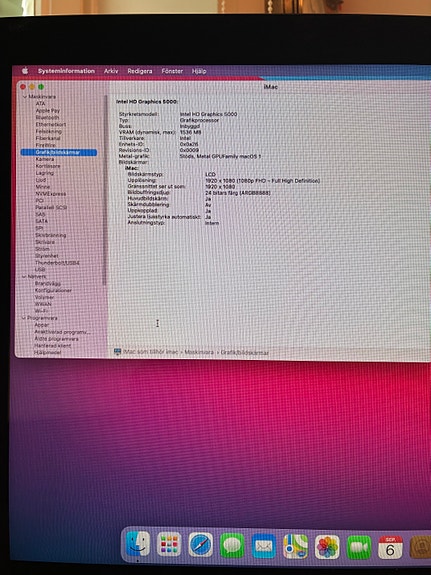Select Fiberkanal in the sidebar

pyautogui.click(x=48, y=138)
